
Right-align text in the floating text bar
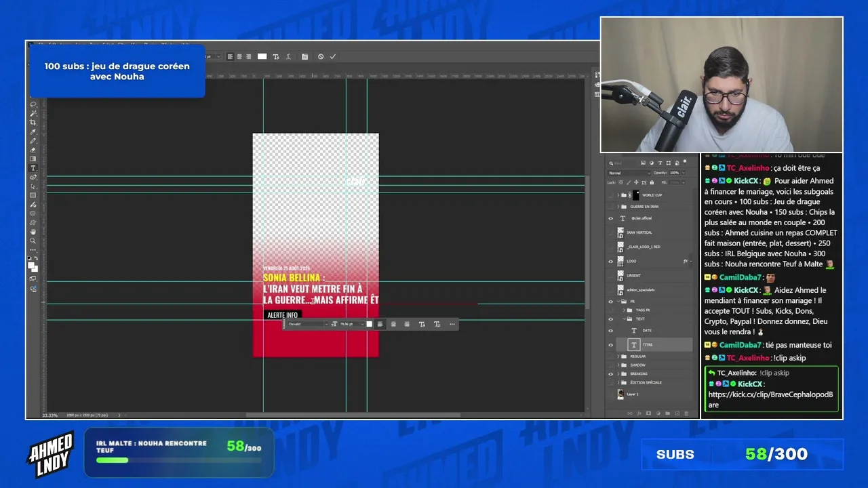tap(407, 324)
